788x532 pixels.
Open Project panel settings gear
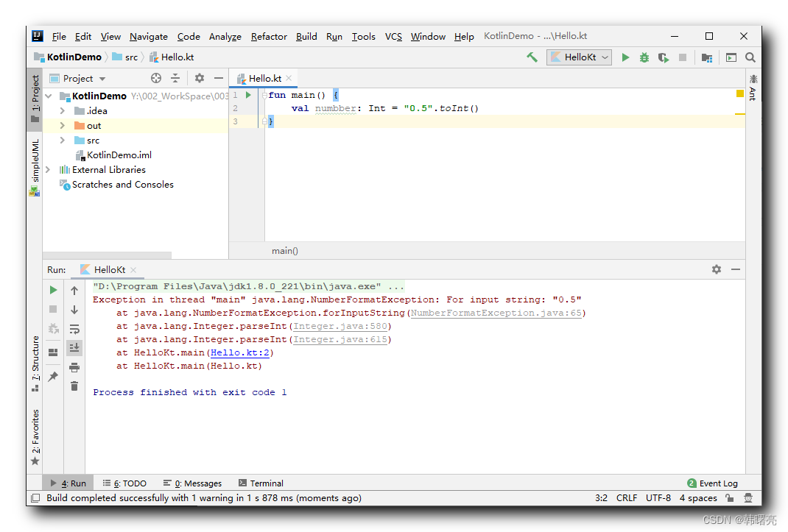[200, 78]
